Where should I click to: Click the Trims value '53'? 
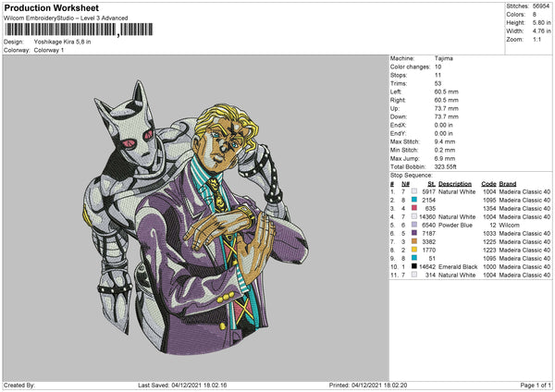(438, 83)
